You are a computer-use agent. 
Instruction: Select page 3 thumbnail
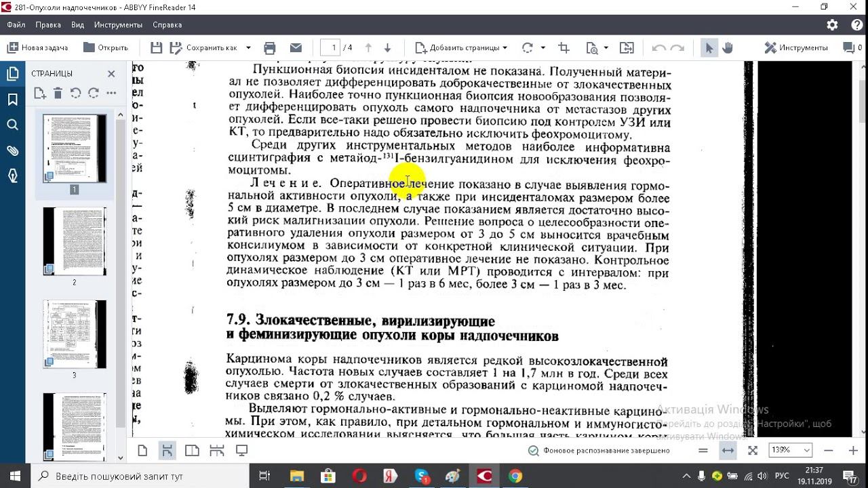pos(75,334)
